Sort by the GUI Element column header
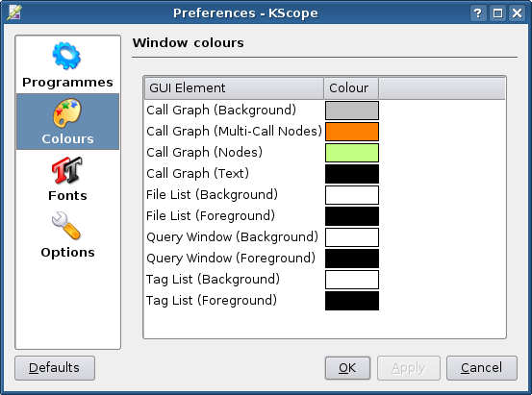 (x=234, y=88)
